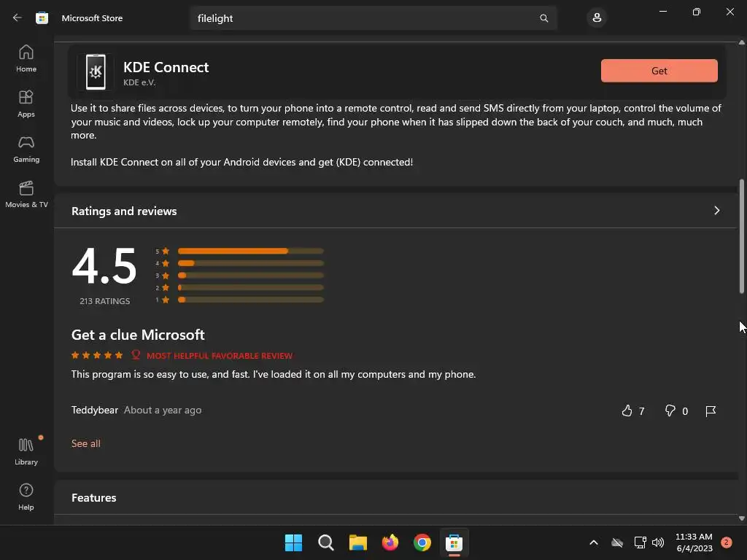Report the review with flag icon
Viewport: 747px width, 560px height.
point(711,411)
